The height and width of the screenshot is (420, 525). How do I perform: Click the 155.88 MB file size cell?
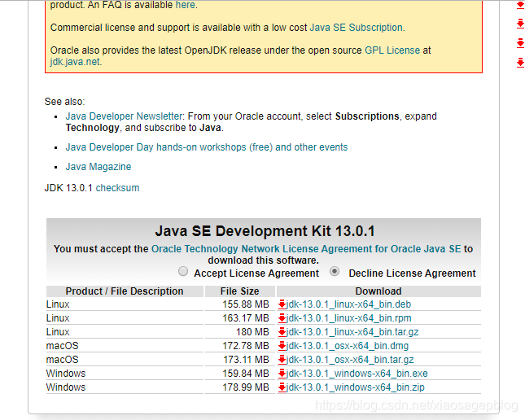click(240, 304)
